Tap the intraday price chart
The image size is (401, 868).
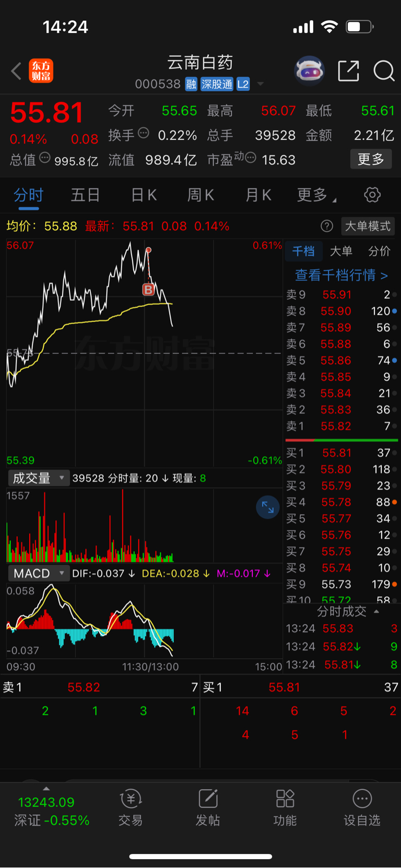[145, 353]
